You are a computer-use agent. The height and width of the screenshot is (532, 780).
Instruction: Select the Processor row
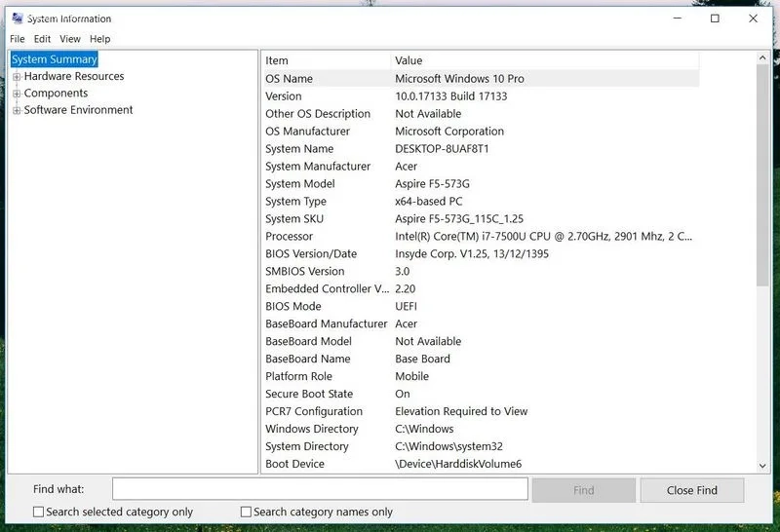click(481, 236)
